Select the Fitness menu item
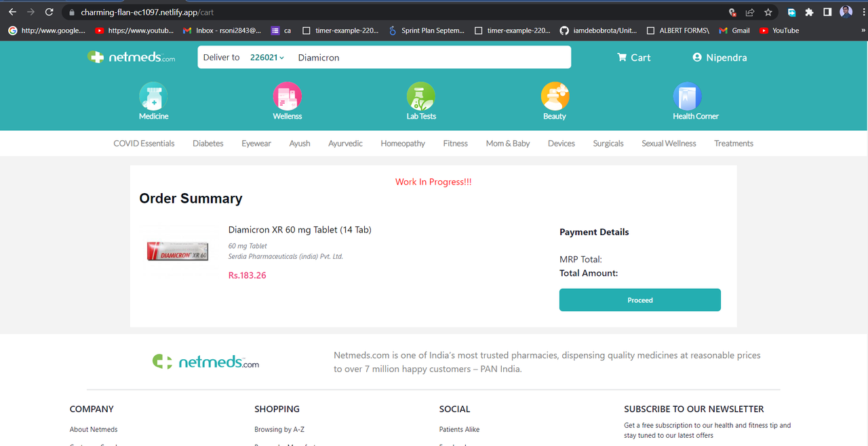Viewport: 868px width, 446px height. click(x=456, y=144)
